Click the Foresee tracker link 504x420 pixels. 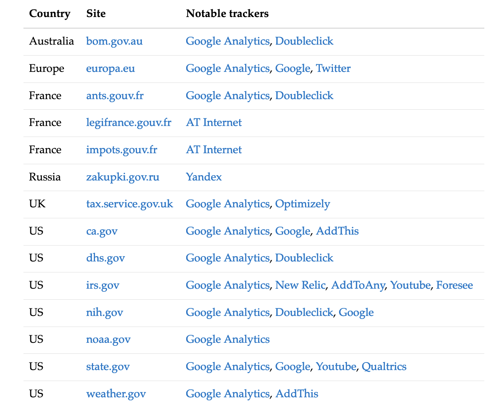pos(454,285)
